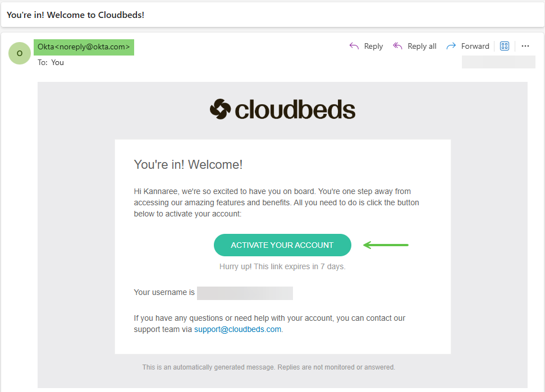Click the cloudbeds wordmark text
The height and width of the screenshot is (392, 545).
pyautogui.click(x=295, y=110)
